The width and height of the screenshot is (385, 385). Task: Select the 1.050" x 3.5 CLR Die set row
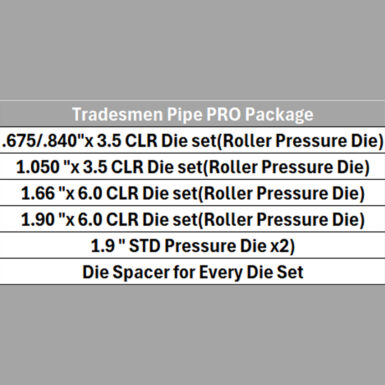point(192,167)
